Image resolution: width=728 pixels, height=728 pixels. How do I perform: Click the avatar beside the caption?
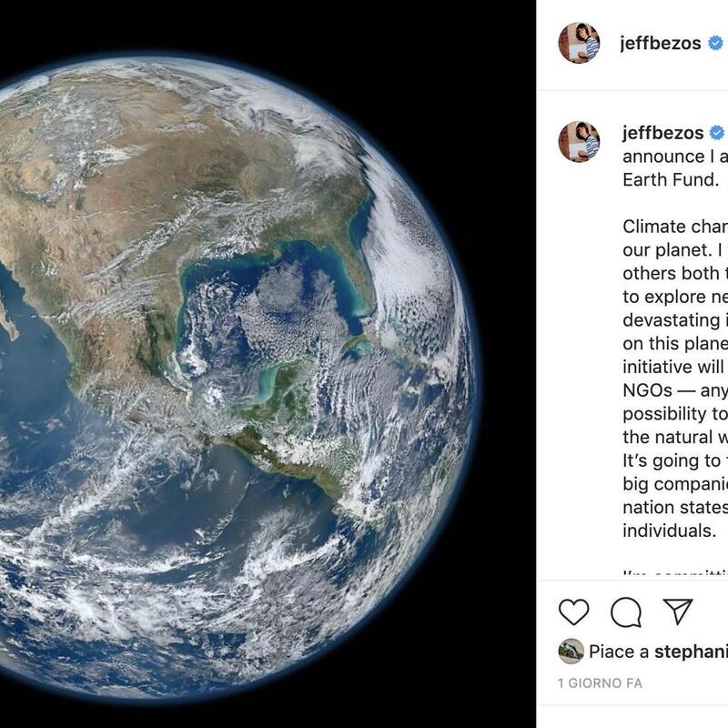point(579,141)
